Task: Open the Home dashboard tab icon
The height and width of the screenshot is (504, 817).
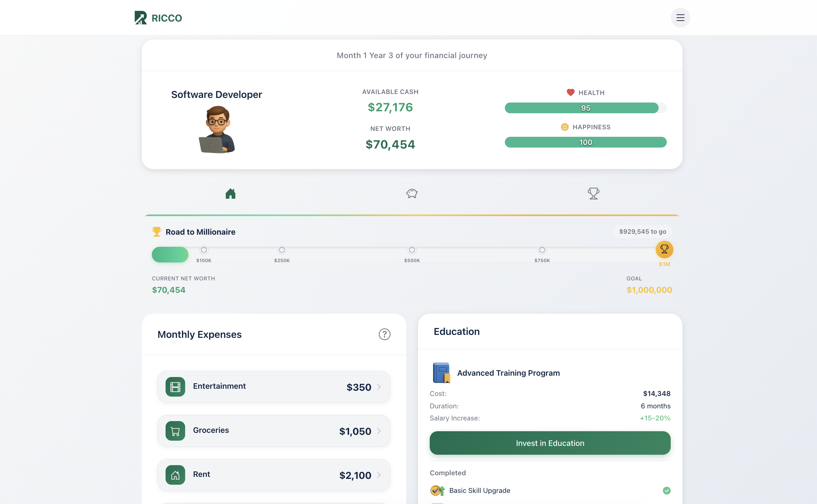Action: tap(231, 194)
